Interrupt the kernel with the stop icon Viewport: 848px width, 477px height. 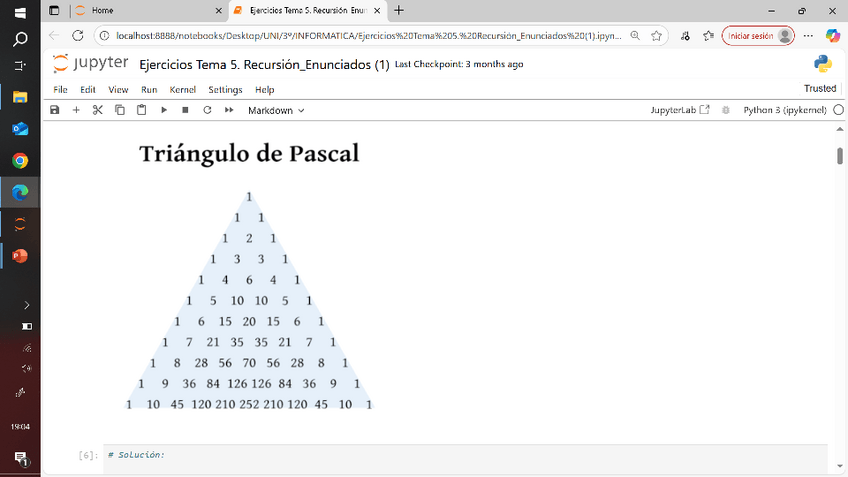coord(186,110)
